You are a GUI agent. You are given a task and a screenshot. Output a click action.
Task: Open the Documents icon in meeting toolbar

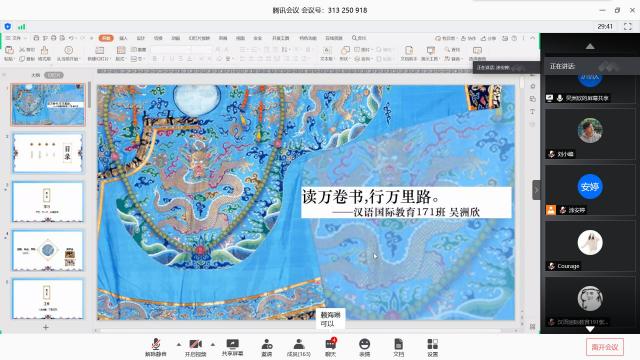point(398,347)
